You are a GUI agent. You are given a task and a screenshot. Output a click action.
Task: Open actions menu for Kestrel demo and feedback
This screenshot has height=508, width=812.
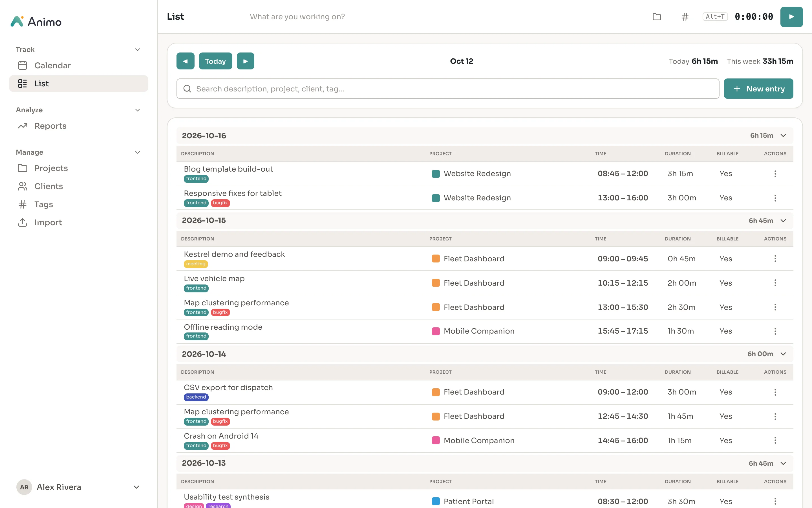tap(775, 259)
